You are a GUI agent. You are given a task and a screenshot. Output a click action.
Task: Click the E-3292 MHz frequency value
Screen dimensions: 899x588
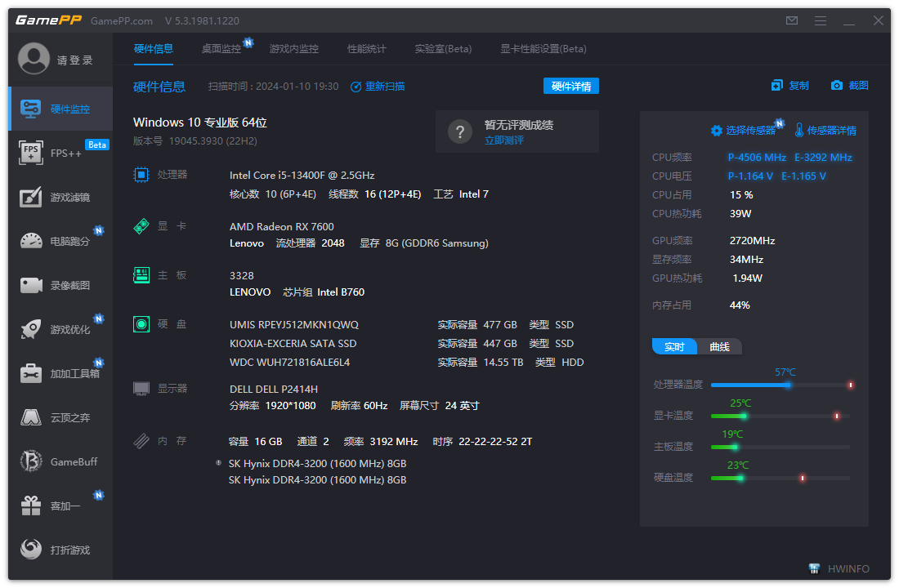tap(823, 158)
